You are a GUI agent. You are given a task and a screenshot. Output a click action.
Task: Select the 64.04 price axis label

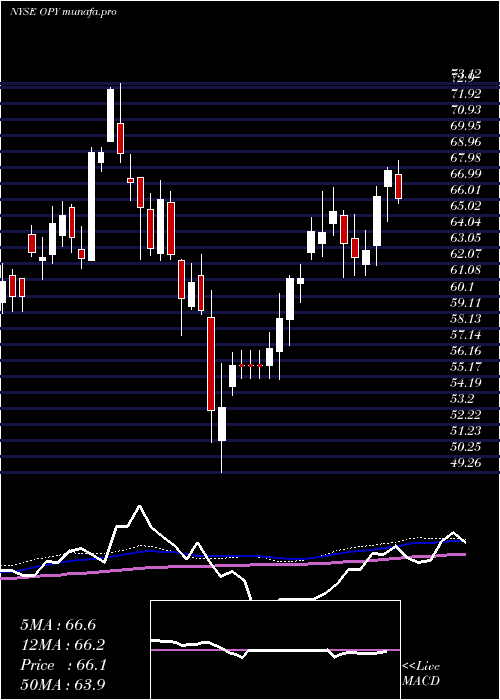466,222
